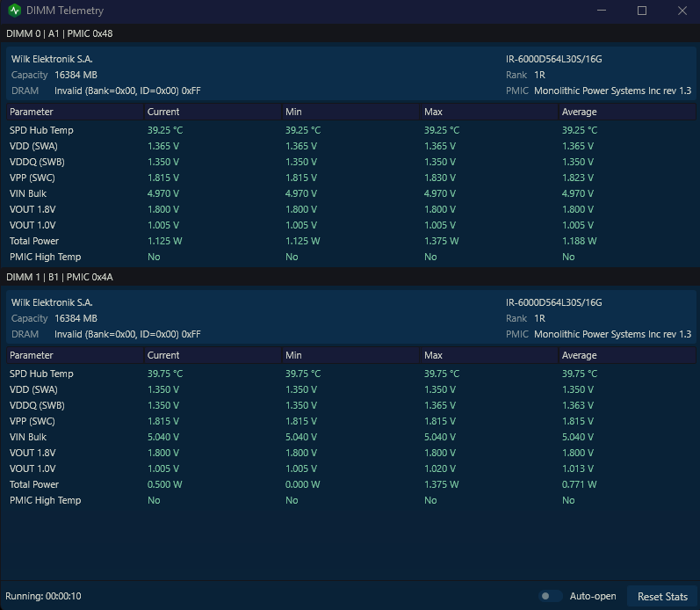Click IR-6000D564L30S/16G part number in DIMM 1 panel

[553, 302]
